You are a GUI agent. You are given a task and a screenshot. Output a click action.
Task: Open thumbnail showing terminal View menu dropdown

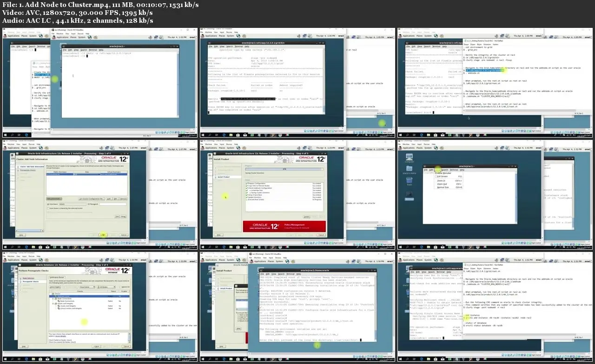tap(495, 195)
